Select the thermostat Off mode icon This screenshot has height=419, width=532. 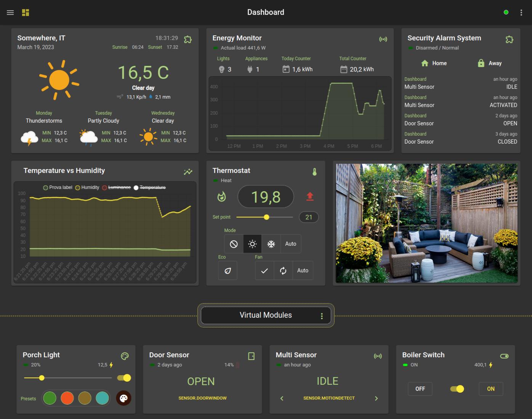tap(234, 244)
